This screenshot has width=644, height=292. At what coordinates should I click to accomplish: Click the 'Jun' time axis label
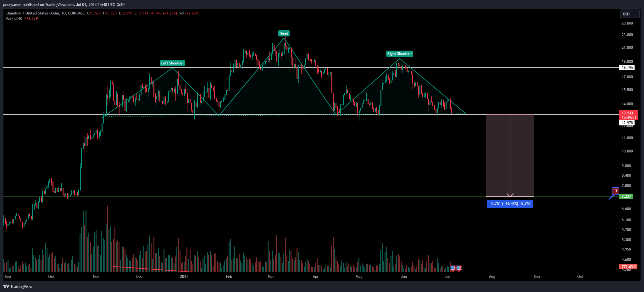[x=404, y=277]
